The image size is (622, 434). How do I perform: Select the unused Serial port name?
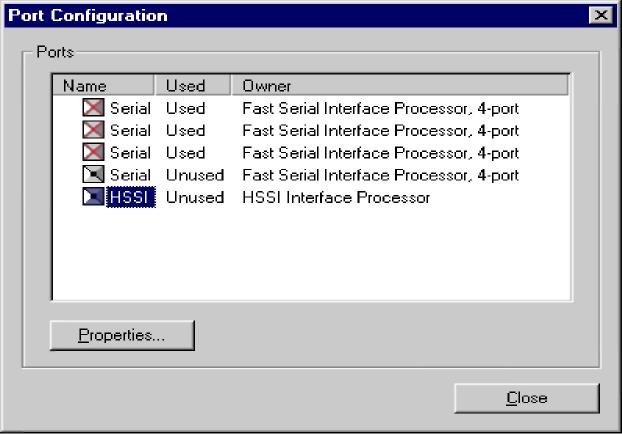130,175
